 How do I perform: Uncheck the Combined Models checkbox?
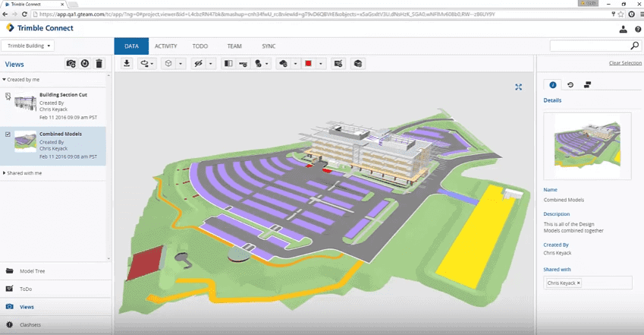pos(8,134)
